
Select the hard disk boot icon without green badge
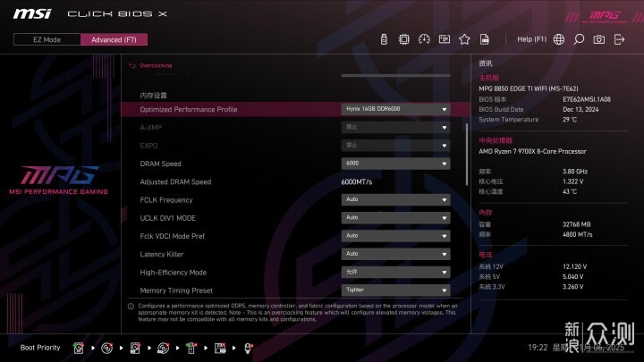click(x=135, y=348)
